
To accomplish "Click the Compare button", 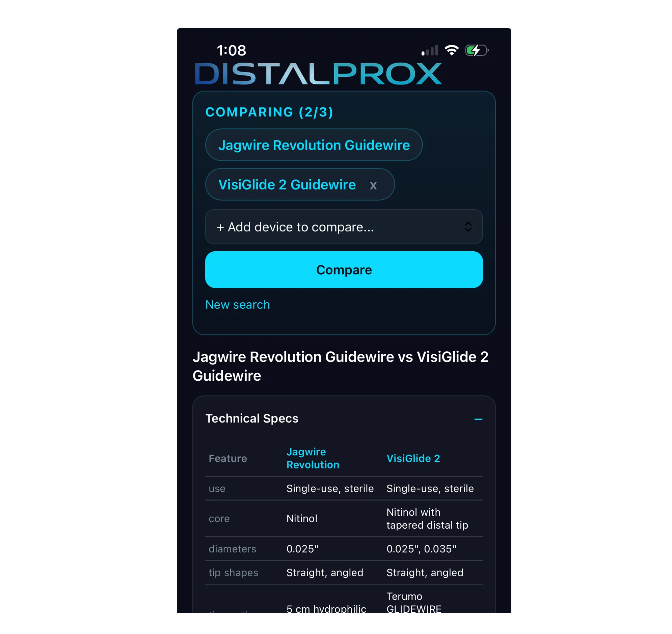I will tap(344, 270).
